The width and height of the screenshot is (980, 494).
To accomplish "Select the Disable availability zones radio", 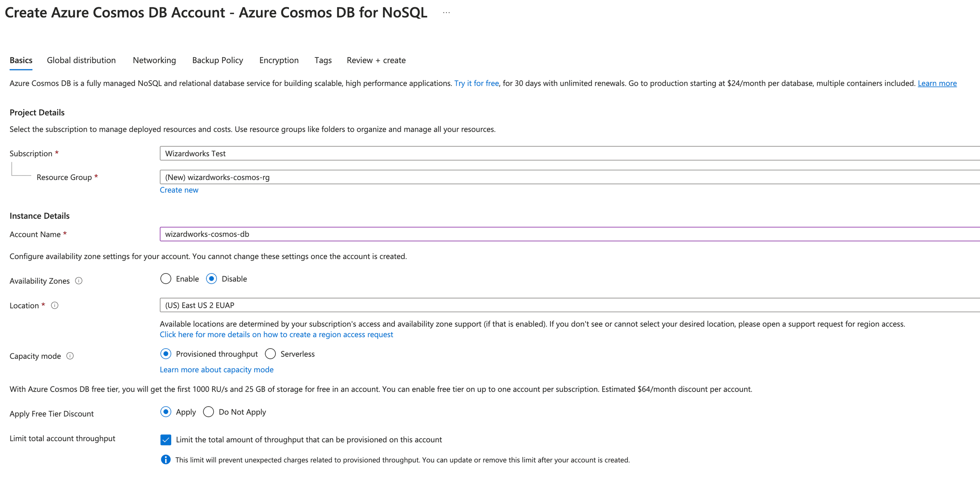I will [x=212, y=279].
